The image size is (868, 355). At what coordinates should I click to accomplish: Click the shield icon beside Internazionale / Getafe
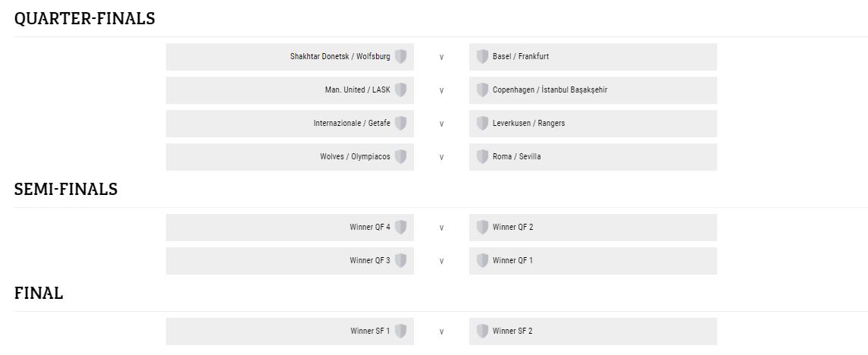tap(400, 123)
